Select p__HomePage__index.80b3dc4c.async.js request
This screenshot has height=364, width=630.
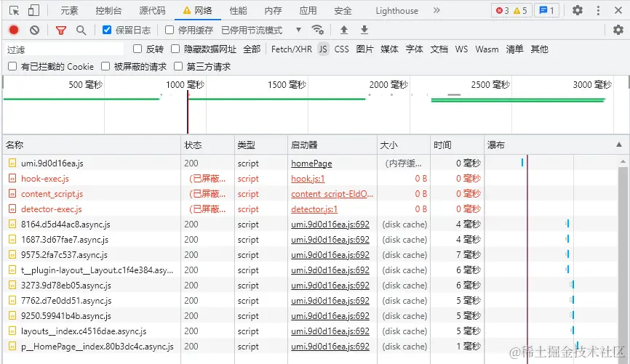(x=97, y=347)
